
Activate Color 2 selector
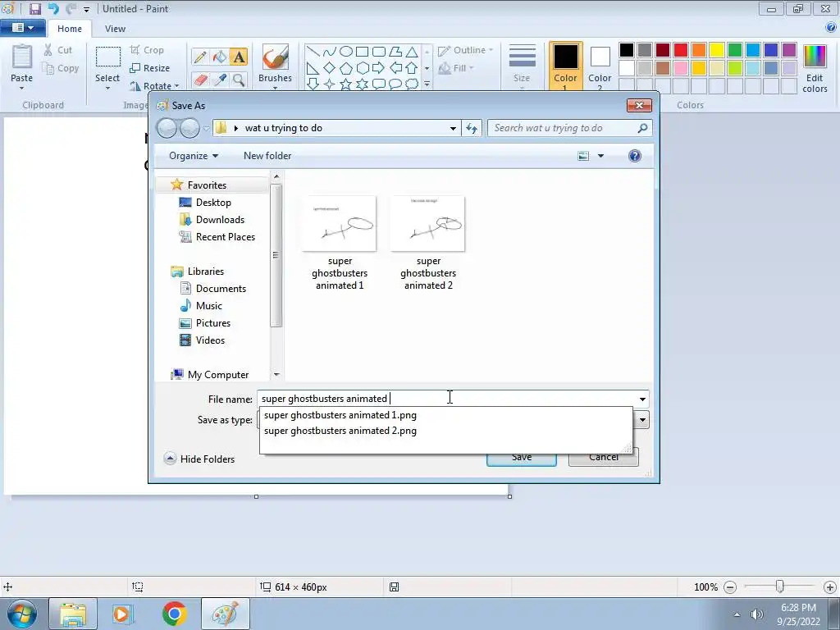(600, 66)
